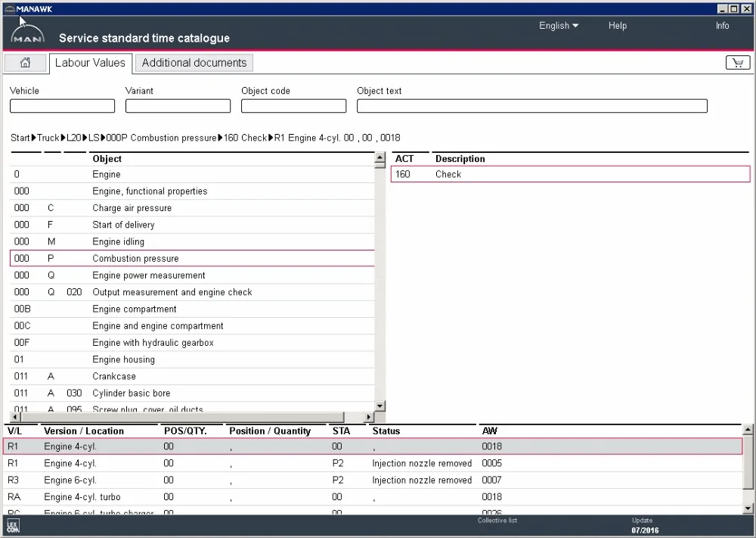Click 160 Check in the breadcrumb

[245, 138]
